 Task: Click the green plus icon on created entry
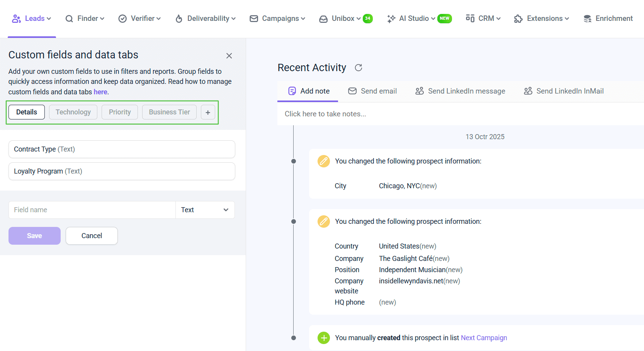point(323,338)
